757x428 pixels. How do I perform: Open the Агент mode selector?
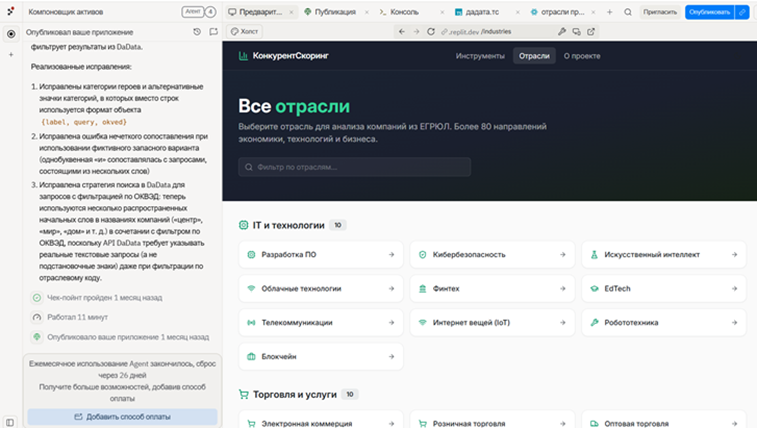[x=193, y=11]
